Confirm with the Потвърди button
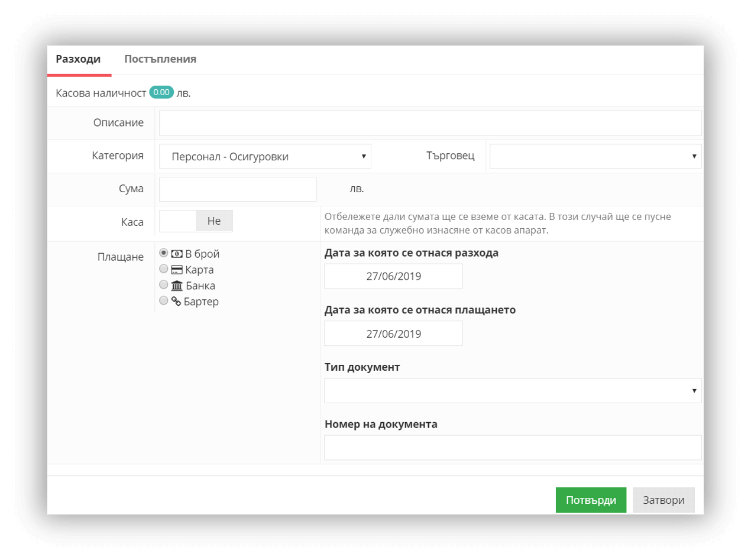This screenshot has height=560, width=751. pyautogui.click(x=591, y=500)
